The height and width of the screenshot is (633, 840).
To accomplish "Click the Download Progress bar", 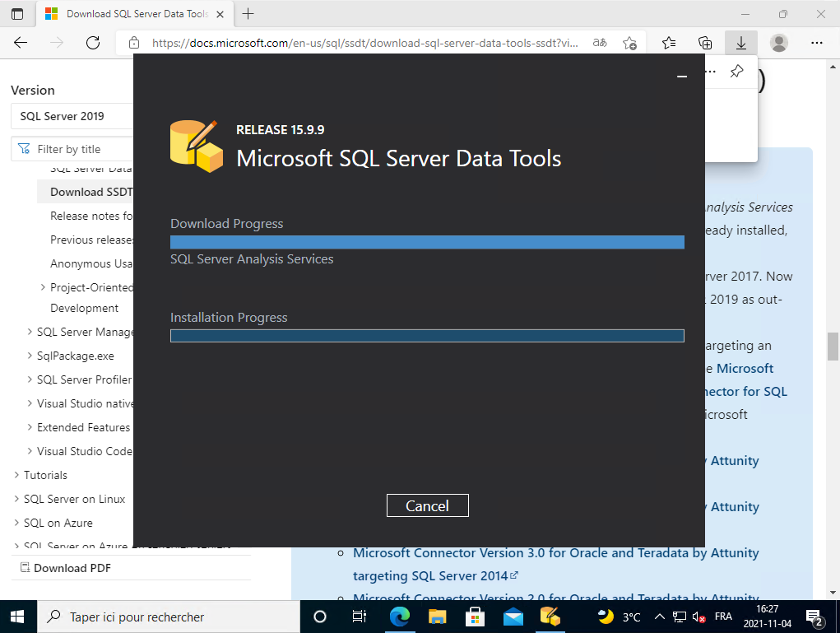I will [x=427, y=242].
